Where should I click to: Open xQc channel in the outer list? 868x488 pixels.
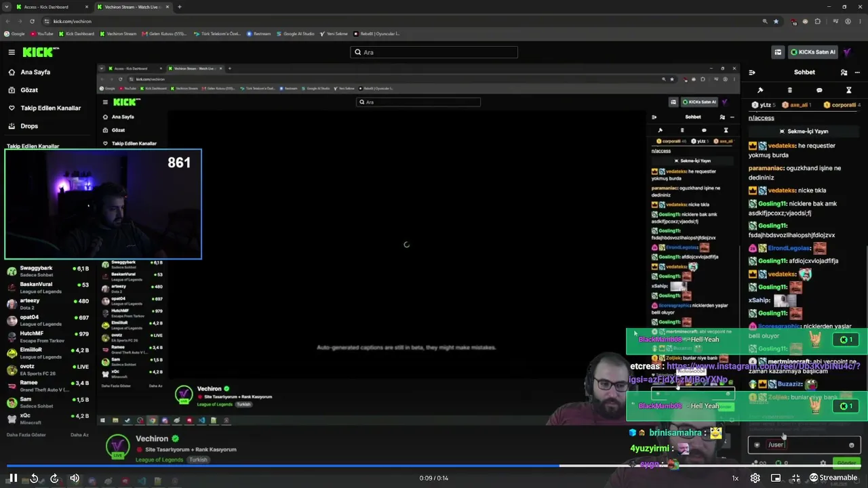pos(47,419)
